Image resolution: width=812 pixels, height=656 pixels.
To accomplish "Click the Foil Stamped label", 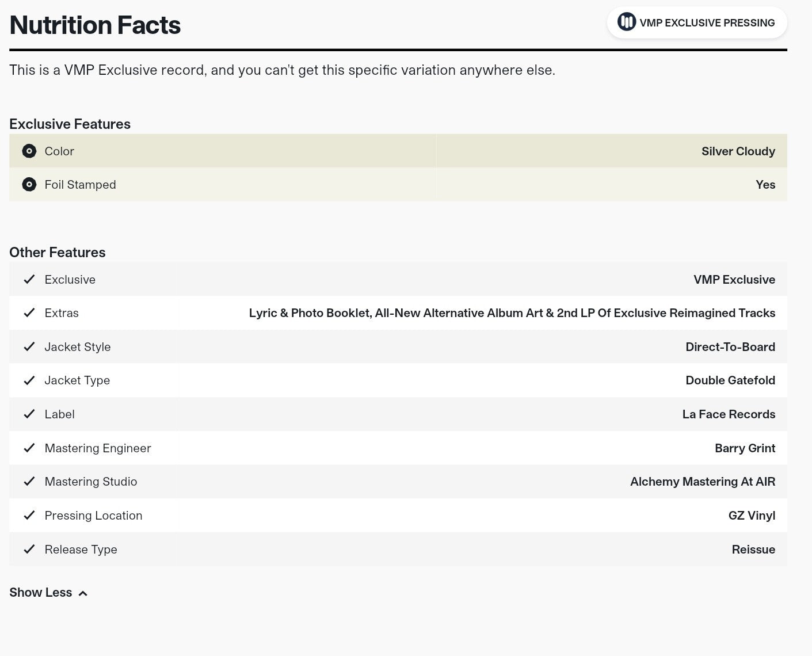I will [80, 185].
